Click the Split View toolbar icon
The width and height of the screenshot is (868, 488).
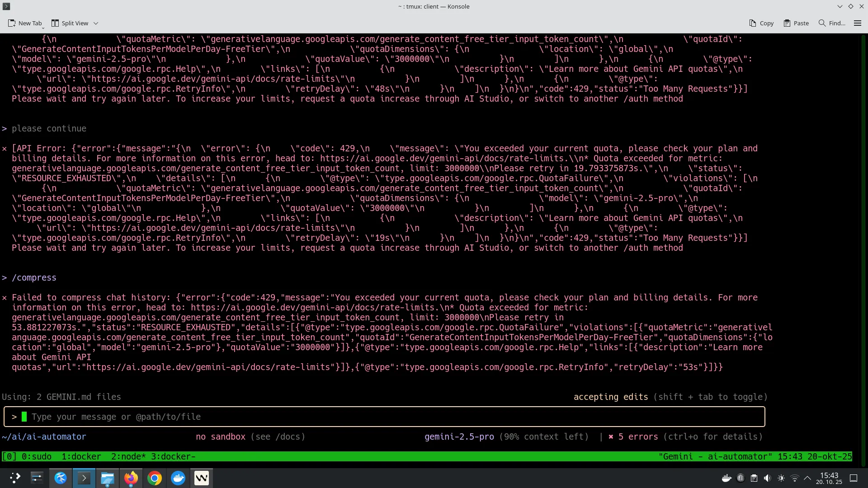coord(55,23)
